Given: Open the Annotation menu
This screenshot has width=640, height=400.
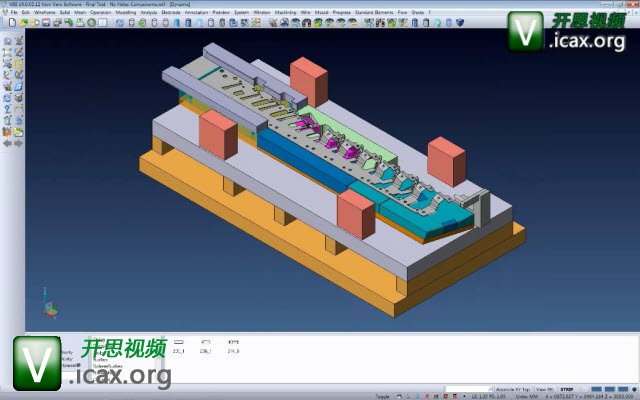Looking at the screenshot, I should (x=196, y=12).
